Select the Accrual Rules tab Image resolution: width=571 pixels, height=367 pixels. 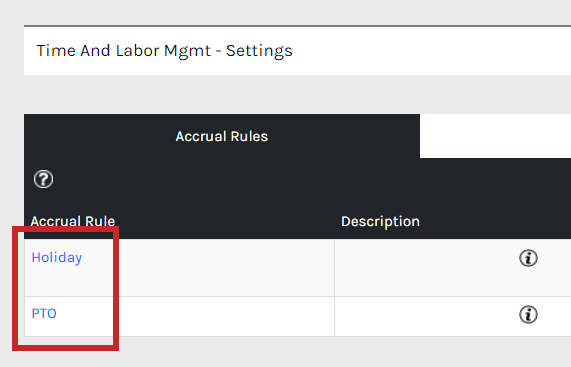click(x=222, y=136)
